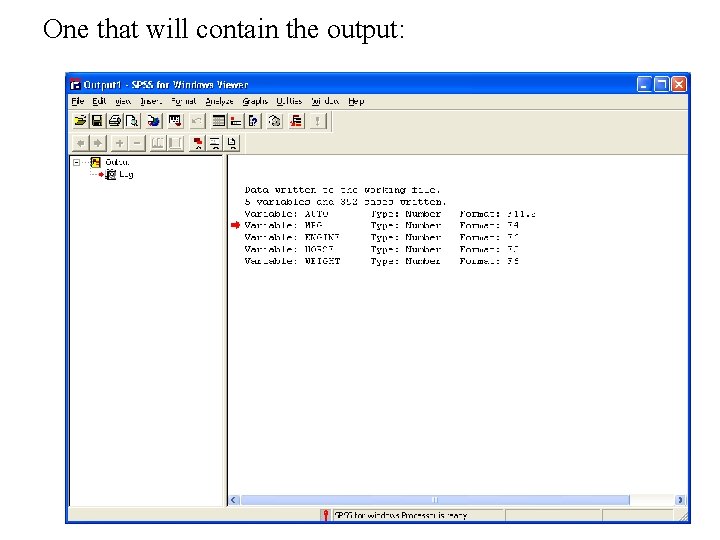
Task: Select the Log item in outline
Action: tap(126, 174)
